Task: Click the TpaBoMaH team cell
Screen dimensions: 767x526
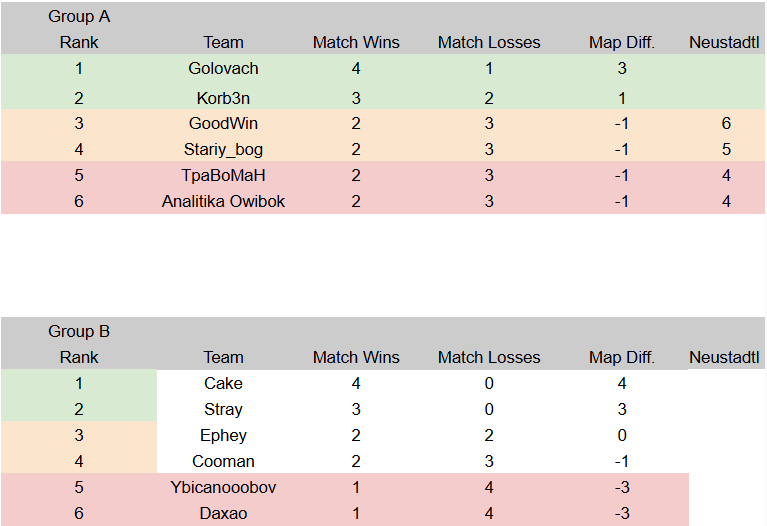Action: tap(223, 176)
